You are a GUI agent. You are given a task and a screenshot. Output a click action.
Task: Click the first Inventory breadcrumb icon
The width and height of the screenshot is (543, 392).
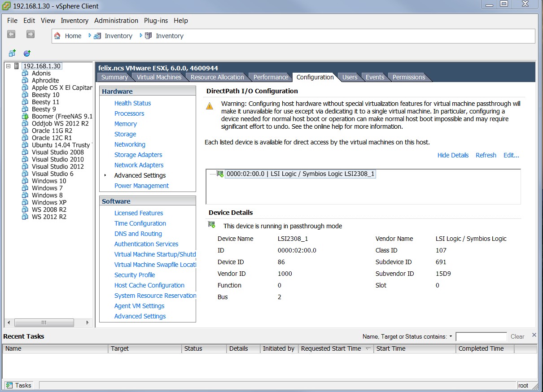click(x=97, y=36)
